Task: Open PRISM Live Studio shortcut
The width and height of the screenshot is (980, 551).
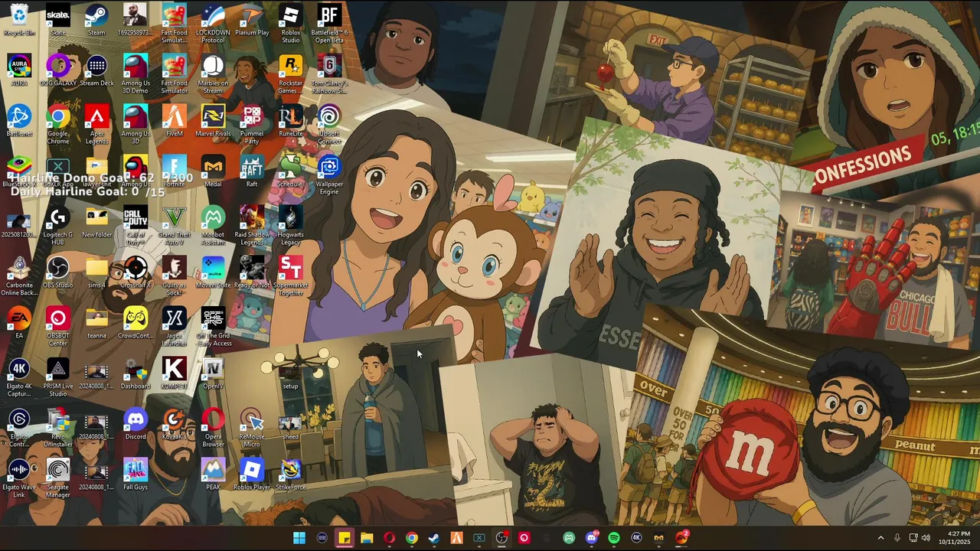Action: coord(58,377)
